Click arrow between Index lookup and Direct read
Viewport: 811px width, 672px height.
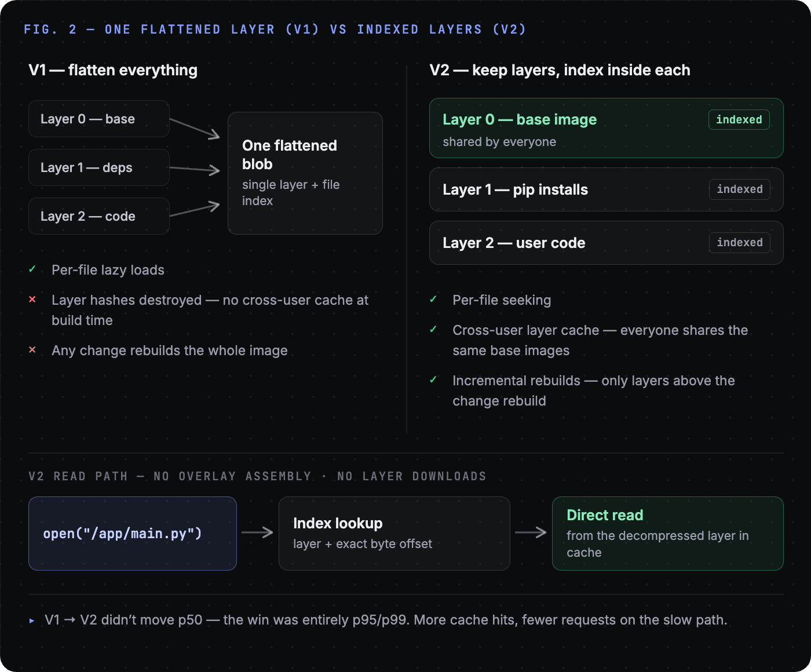tap(531, 532)
